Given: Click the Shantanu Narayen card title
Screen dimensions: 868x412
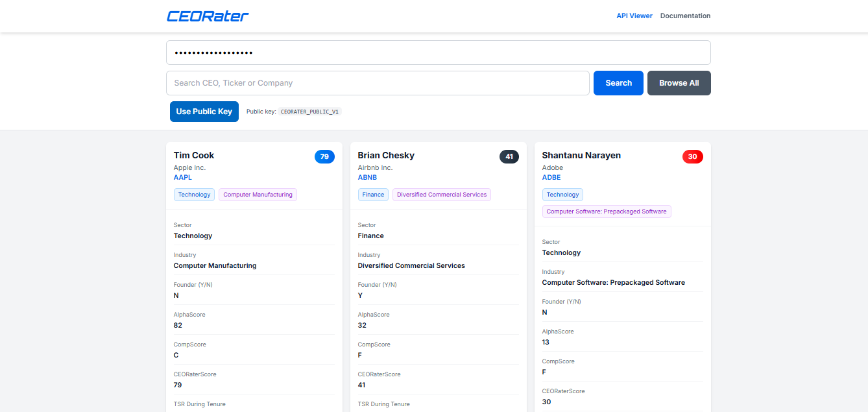Looking at the screenshot, I should [581, 155].
